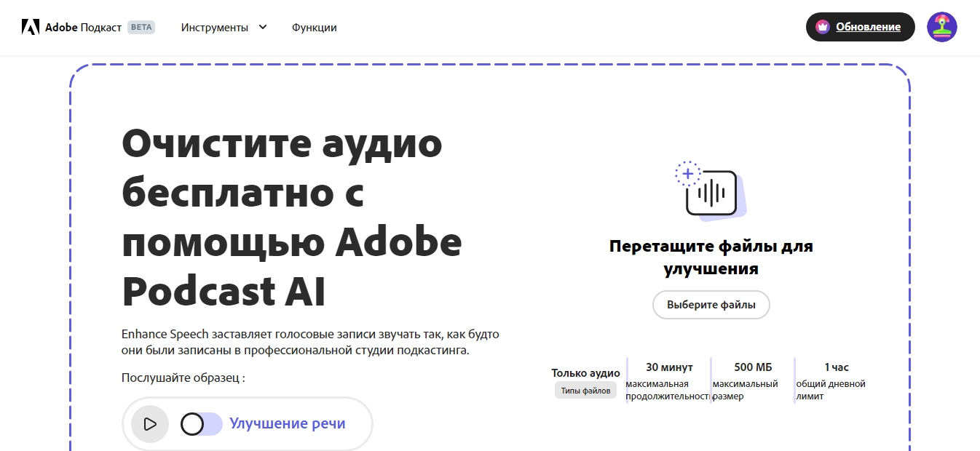The height and width of the screenshot is (451, 980).
Task: Toggle the Улучшение речи switch
Action: point(202,424)
